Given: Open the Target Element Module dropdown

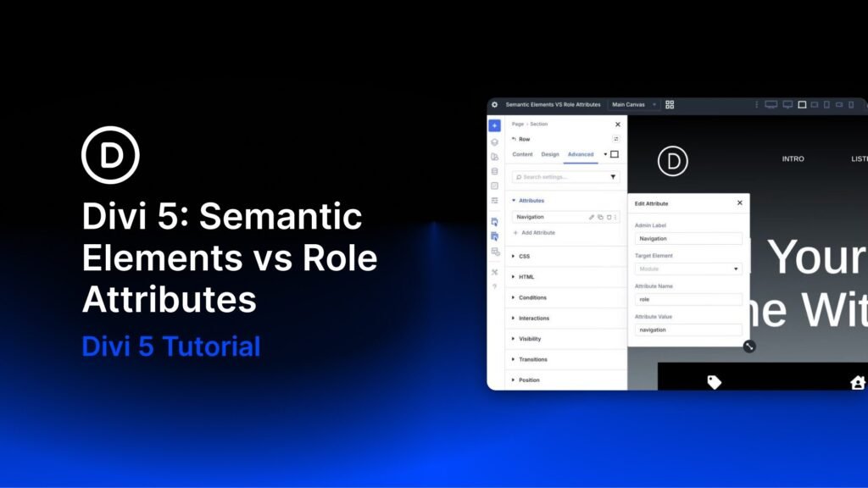Looking at the screenshot, I should click(688, 269).
